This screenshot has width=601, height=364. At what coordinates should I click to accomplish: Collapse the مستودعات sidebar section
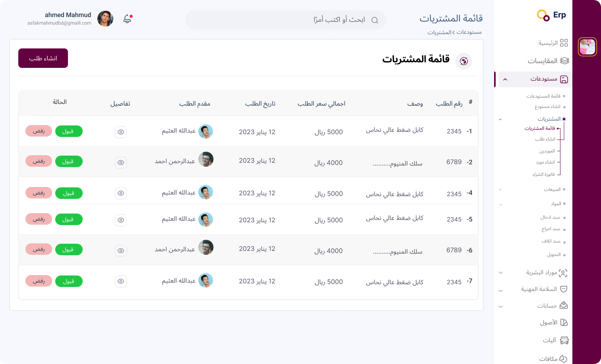pos(505,79)
